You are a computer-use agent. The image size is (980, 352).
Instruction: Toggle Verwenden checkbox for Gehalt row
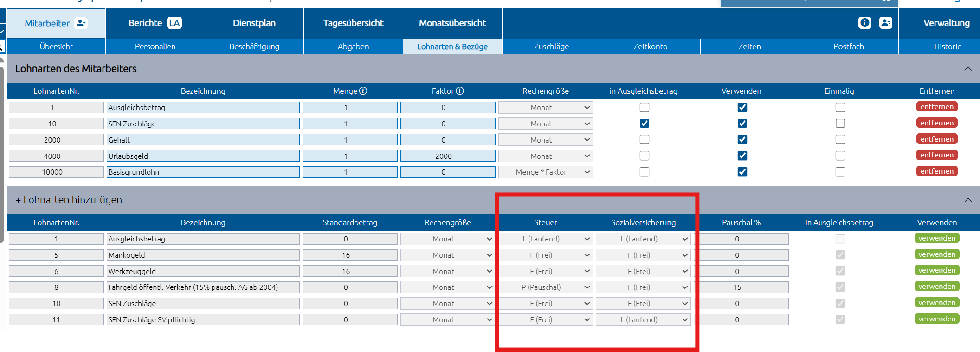pos(742,140)
